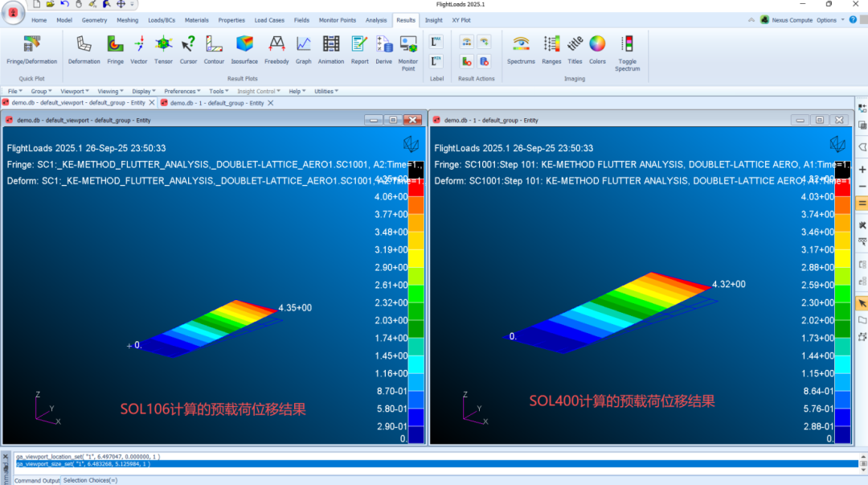Toggle the Min label button
Screen dimensions: 868x485
(x=436, y=60)
